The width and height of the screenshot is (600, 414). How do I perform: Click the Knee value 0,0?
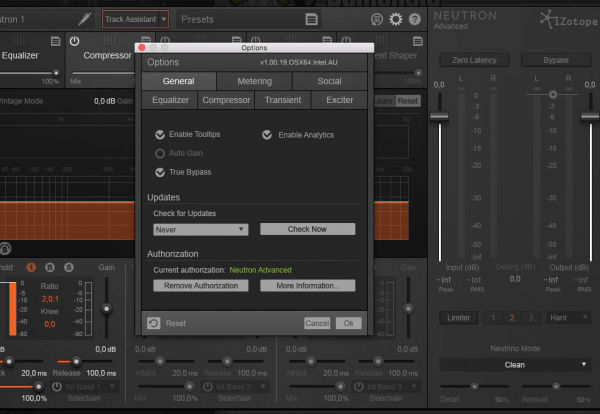50,324
